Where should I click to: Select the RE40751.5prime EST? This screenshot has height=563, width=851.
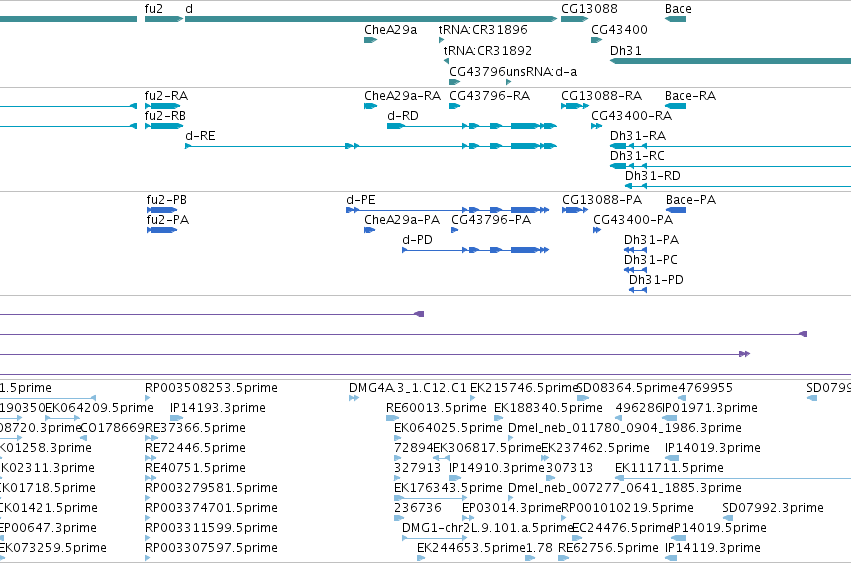150,478
